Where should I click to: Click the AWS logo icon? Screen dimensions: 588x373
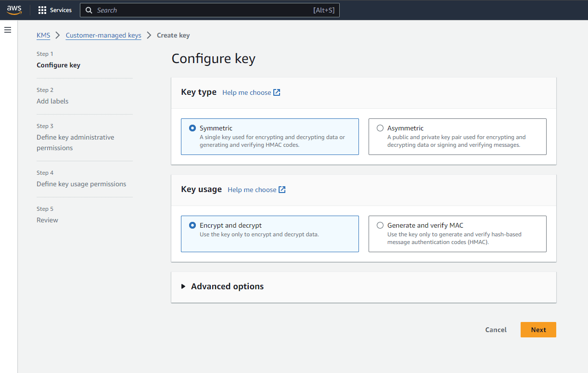pos(14,10)
